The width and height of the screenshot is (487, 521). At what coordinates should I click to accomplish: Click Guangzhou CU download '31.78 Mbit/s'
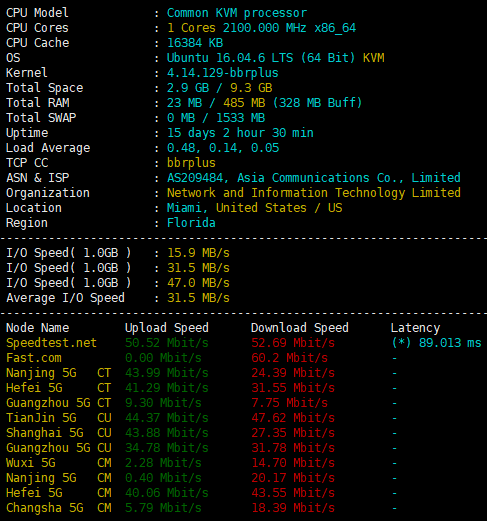point(293,448)
